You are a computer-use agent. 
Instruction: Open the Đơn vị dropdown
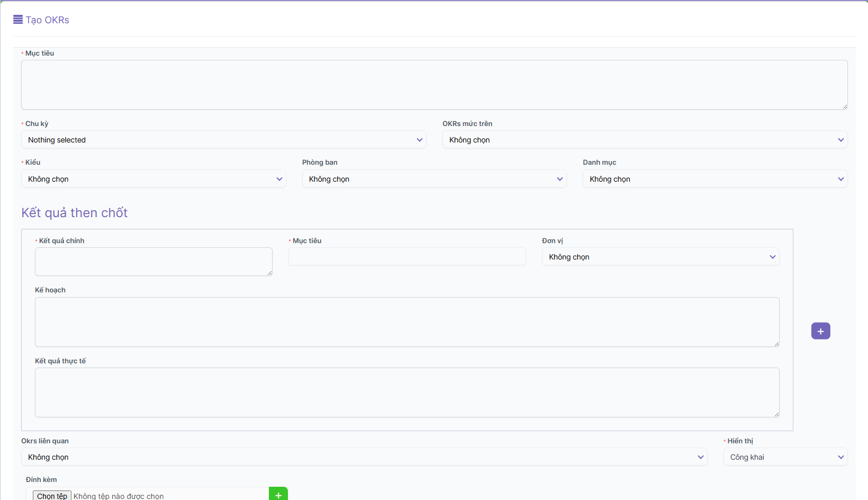660,257
